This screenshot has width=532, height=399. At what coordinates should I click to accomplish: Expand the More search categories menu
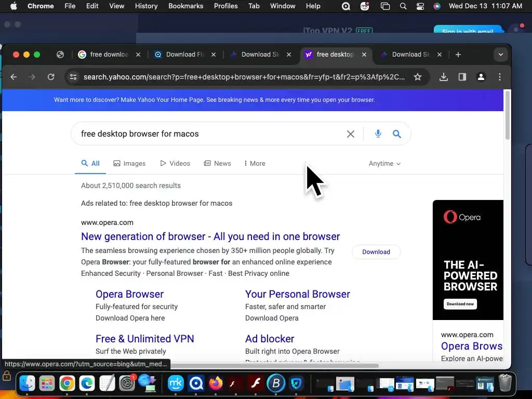tap(255, 164)
